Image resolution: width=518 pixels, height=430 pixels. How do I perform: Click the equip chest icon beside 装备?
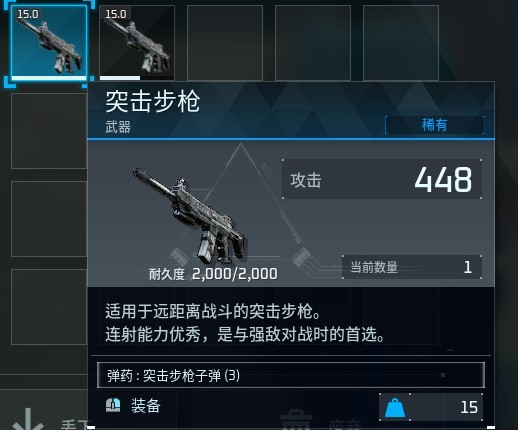(113, 405)
